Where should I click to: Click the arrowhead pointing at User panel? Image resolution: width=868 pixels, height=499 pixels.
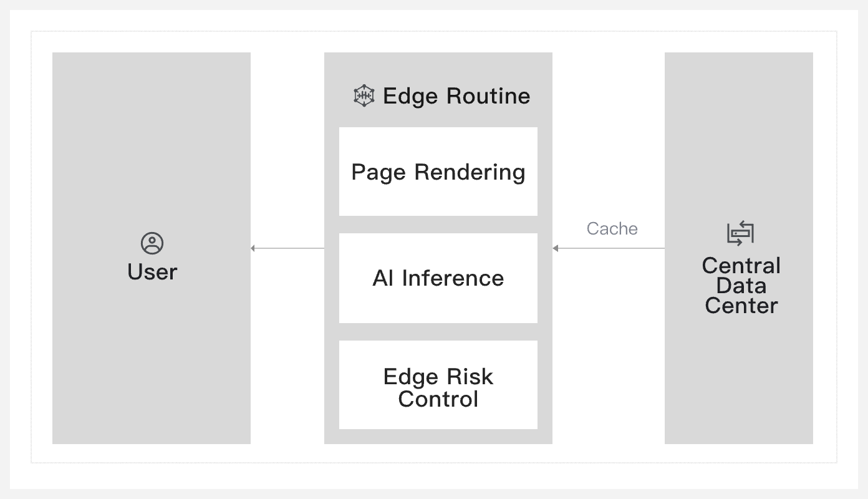[x=253, y=248]
